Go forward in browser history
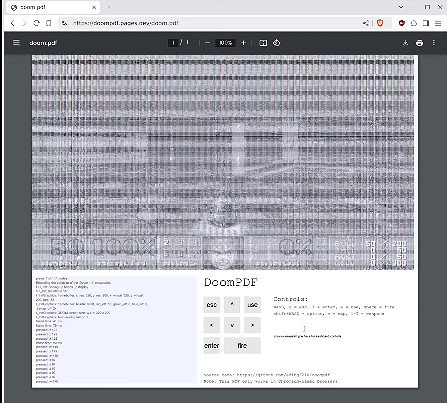Image resolution: width=447 pixels, height=403 pixels. click(x=24, y=23)
